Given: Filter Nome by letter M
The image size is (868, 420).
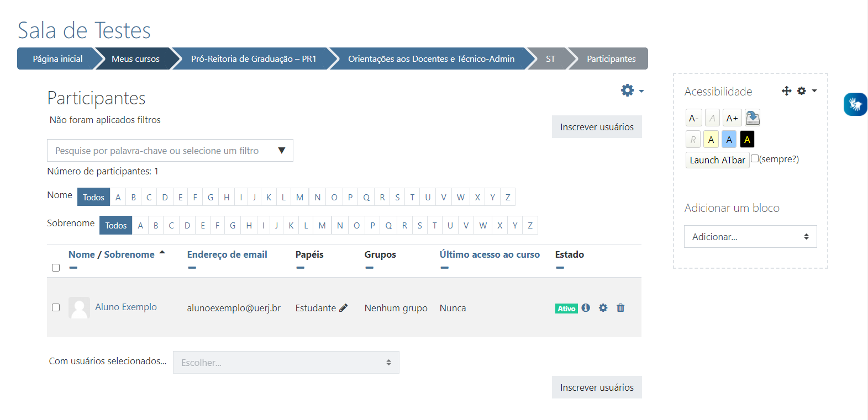Looking at the screenshot, I should [299, 197].
